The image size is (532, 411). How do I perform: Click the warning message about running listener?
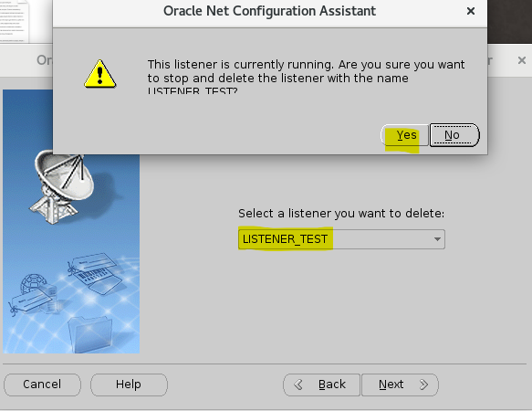coord(306,78)
